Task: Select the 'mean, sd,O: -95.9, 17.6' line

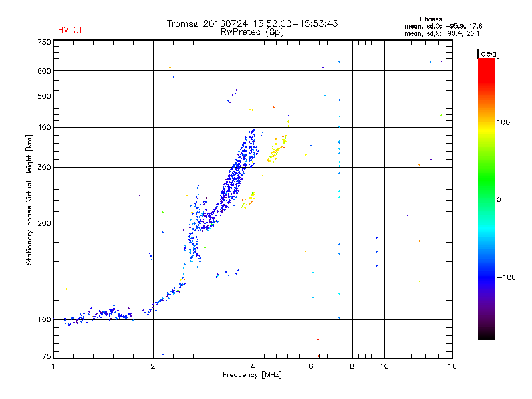Action: pos(443,26)
